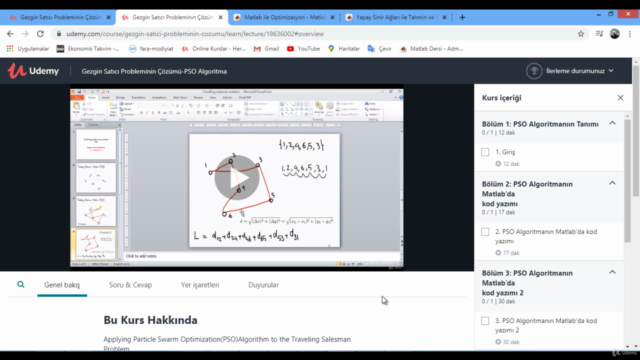Screen dimensions: 640x360
Task: Open the Duyurular tab
Action: point(263,285)
